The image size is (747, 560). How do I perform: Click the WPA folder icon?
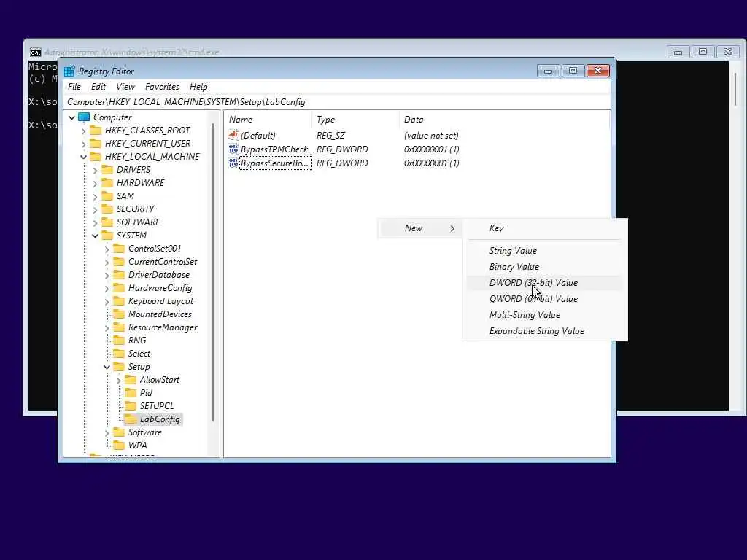tap(119, 446)
